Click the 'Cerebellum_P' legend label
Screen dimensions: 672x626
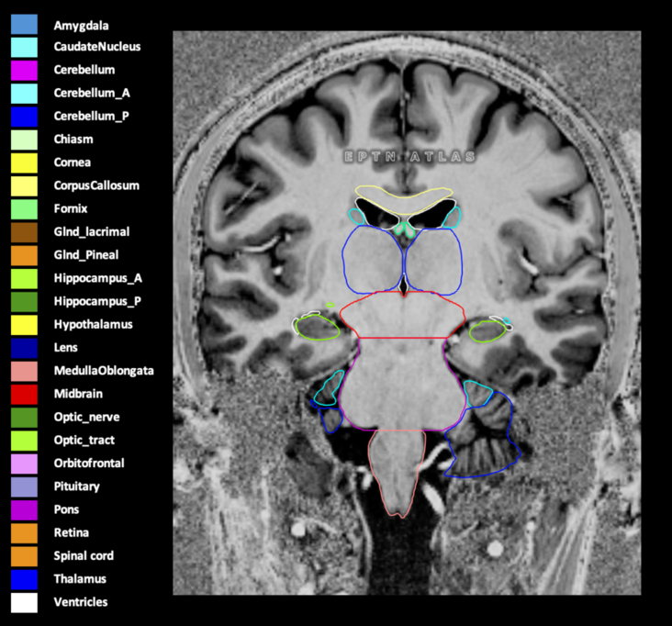tap(91, 117)
